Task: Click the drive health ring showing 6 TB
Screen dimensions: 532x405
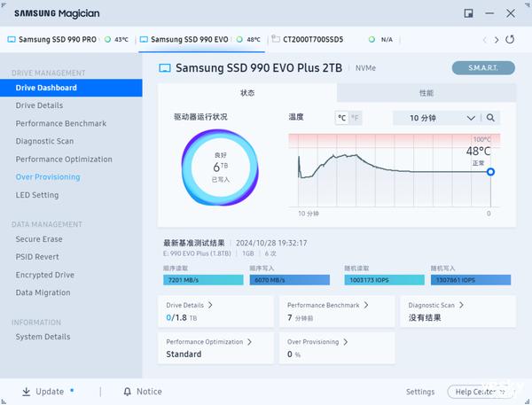Action: point(220,167)
